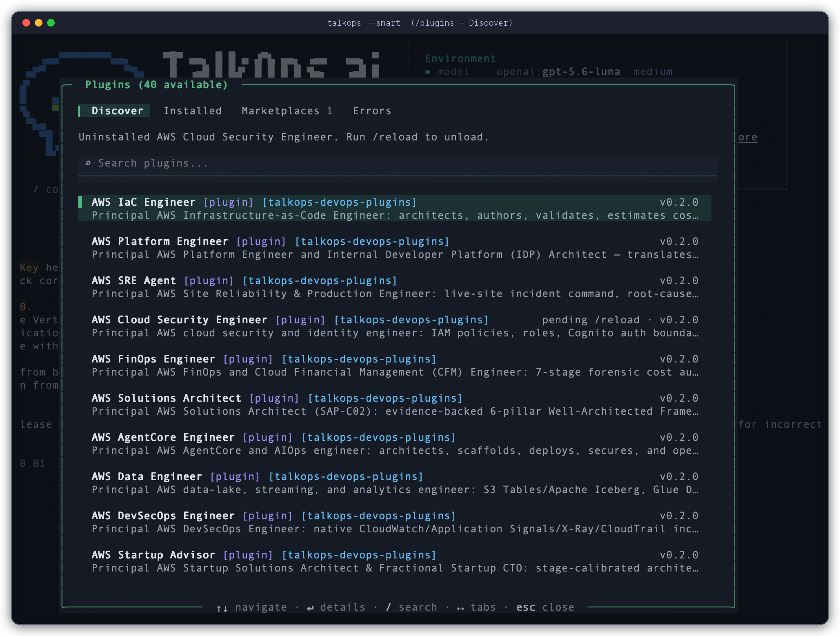Click the 'details' footer hint
Screen dimensions: 840x636
point(342,607)
